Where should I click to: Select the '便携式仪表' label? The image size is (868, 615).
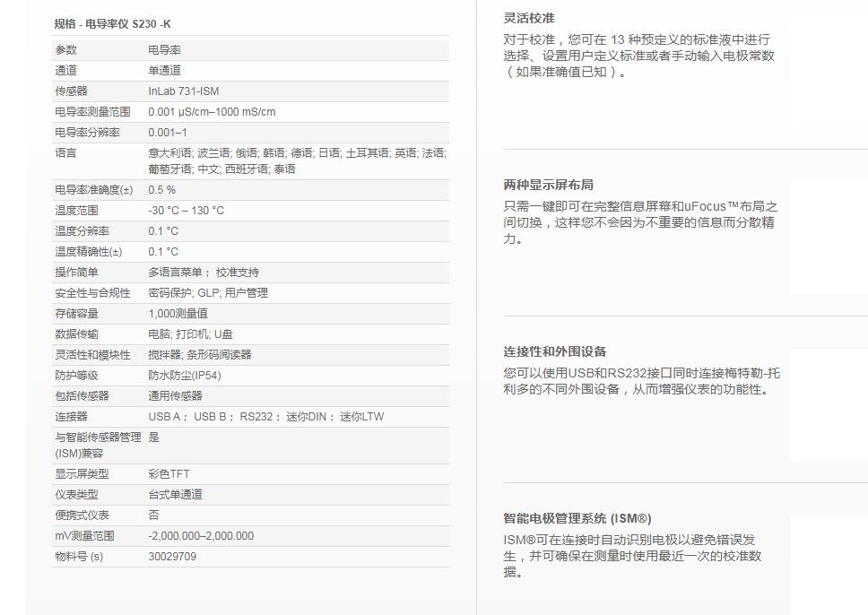click(x=82, y=515)
